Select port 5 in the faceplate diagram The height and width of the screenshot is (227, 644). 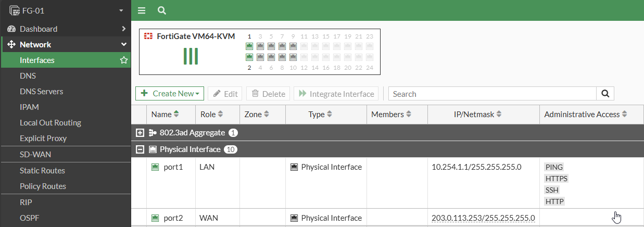[271, 46]
